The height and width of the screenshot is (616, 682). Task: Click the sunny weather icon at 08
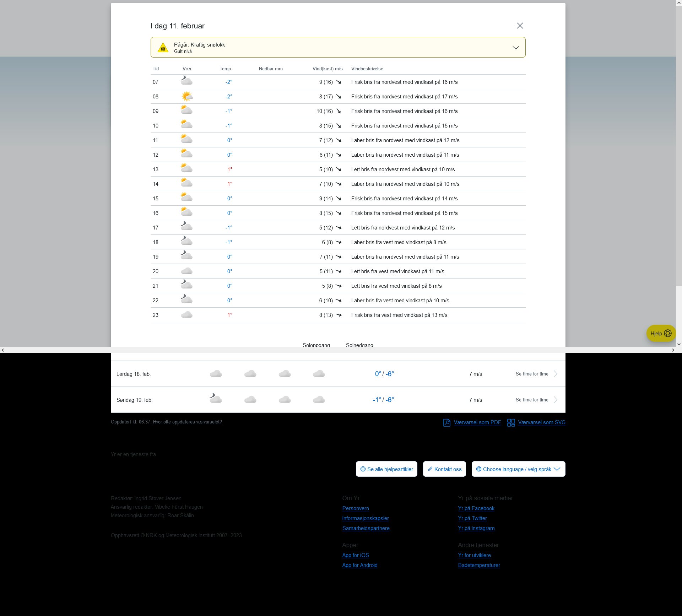pos(187,96)
